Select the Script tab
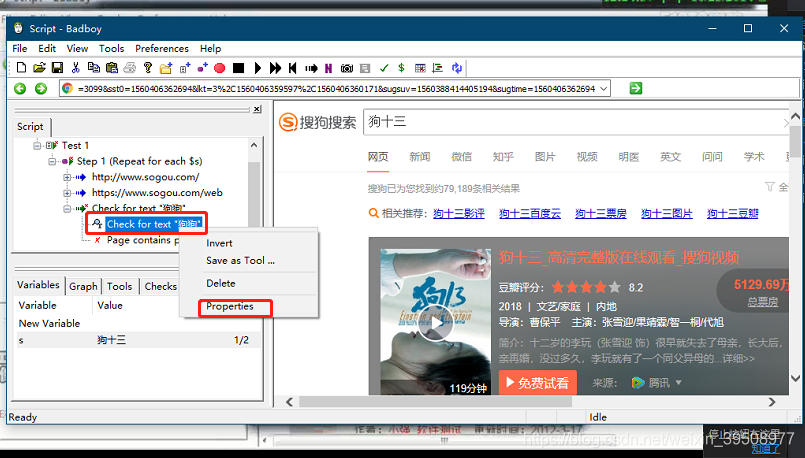 (30, 126)
